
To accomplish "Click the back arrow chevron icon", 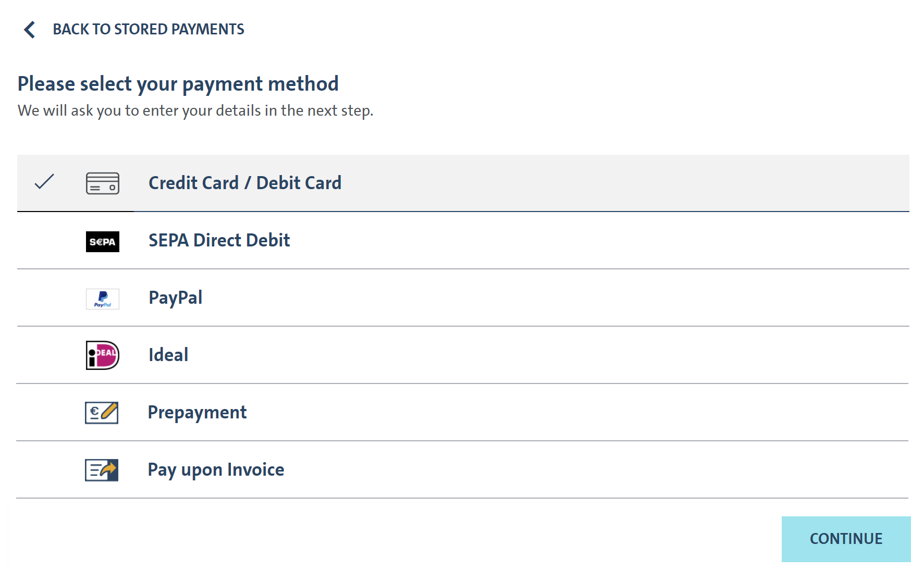I will (x=30, y=30).
